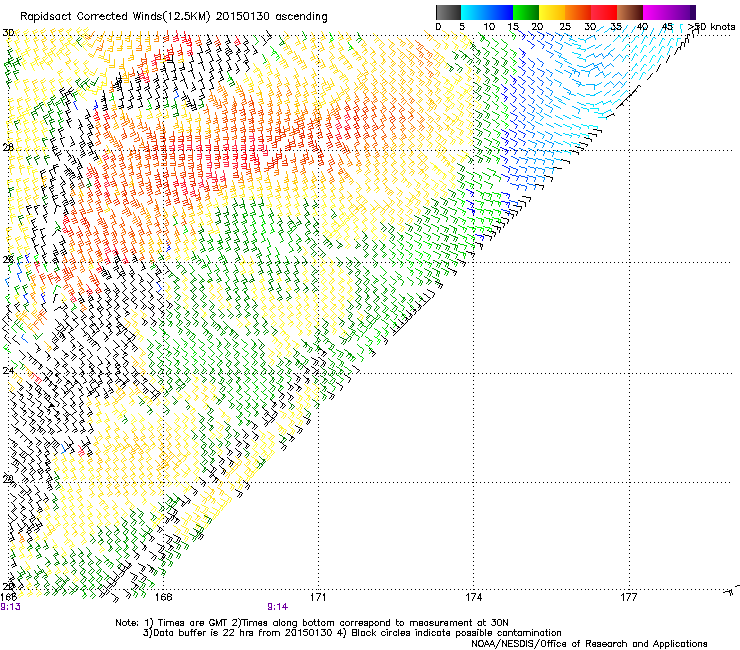The image size is (740, 650).
Task: Click the note 'Data buffer is 22 hrs'
Action: 204,633
